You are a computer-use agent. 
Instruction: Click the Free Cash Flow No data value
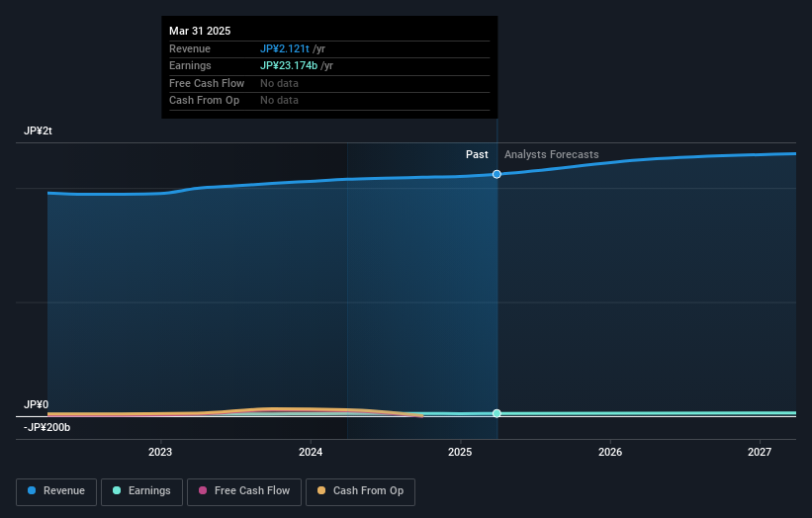(x=279, y=83)
